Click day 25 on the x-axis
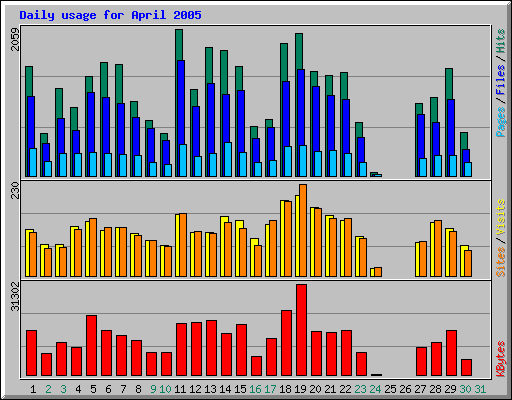Image resolution: width=512 pixels, height=400 pixels. [x=390, y=389]
